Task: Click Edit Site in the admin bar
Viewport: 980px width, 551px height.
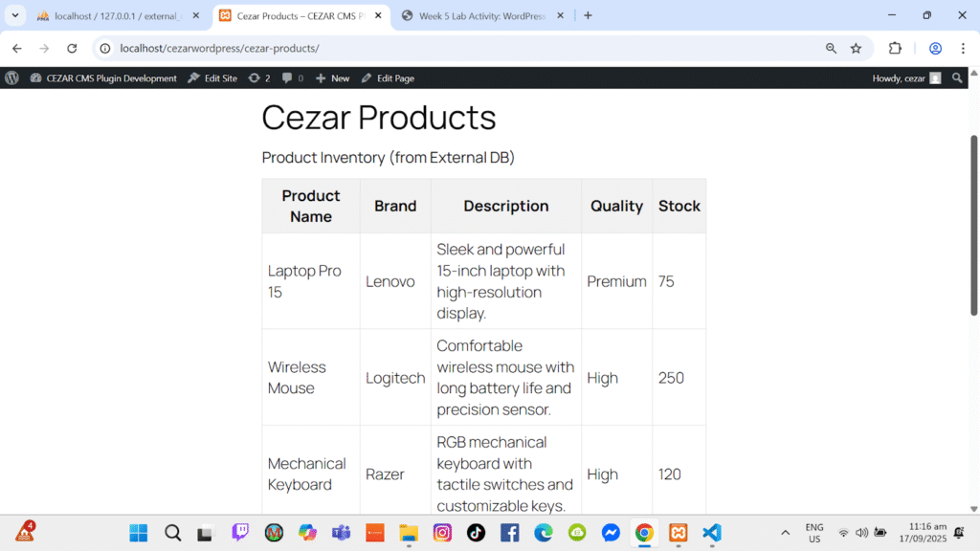Action: click(x=212, y=78)
